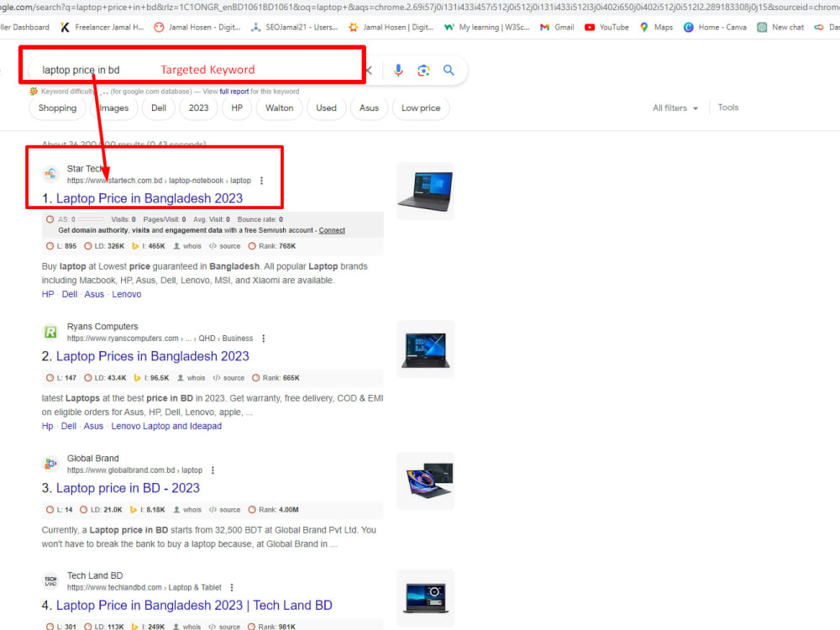Open the three-dot menu for Tech Land BD result

(232, 588)
